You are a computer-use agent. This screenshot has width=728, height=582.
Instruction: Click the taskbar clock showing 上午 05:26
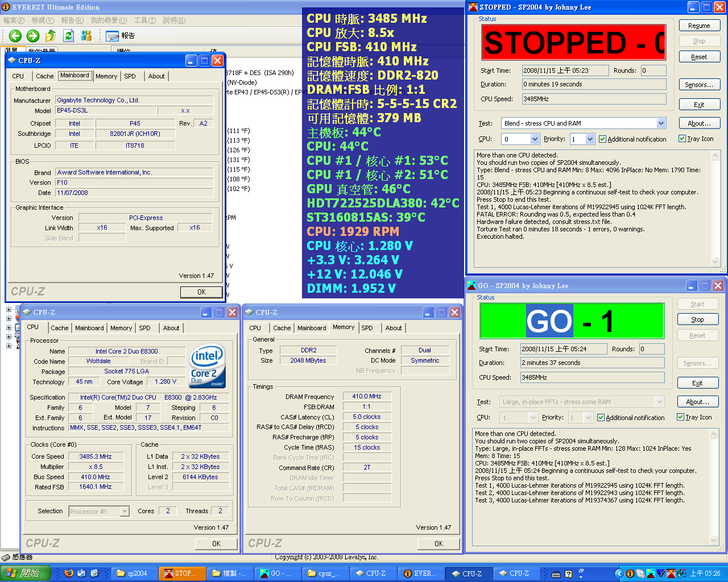(705, 574)
